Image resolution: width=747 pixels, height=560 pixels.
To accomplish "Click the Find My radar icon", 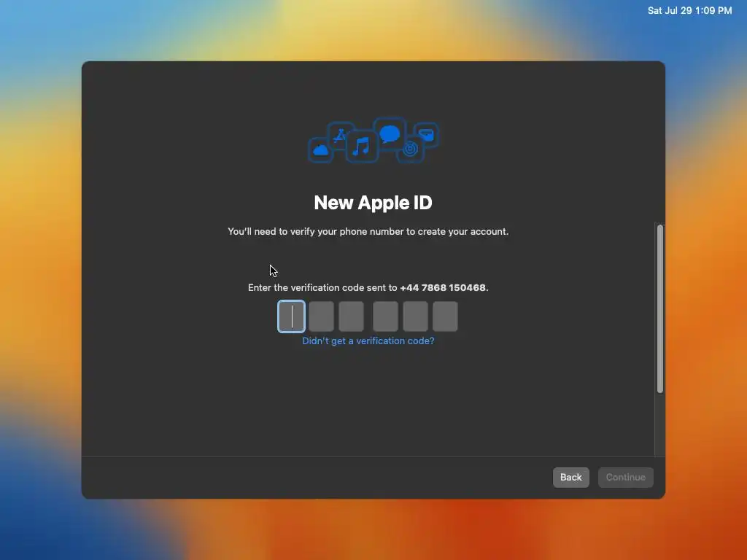I will [x=410, y=149].
